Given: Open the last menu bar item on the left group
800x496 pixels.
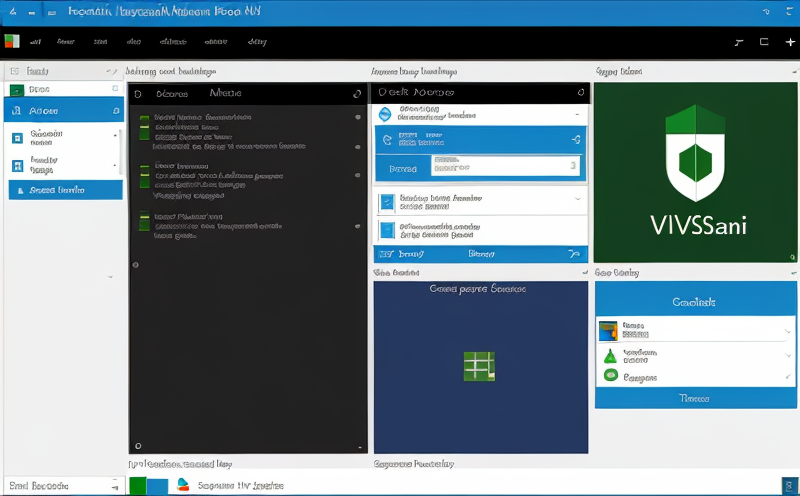Looking at the screenshot, I should click(x=257, y=42).
